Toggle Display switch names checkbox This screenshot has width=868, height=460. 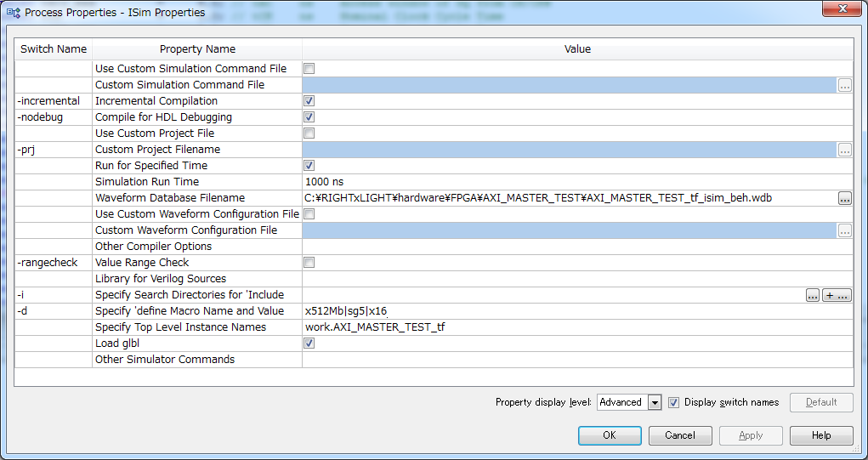[x=673, y=402]
